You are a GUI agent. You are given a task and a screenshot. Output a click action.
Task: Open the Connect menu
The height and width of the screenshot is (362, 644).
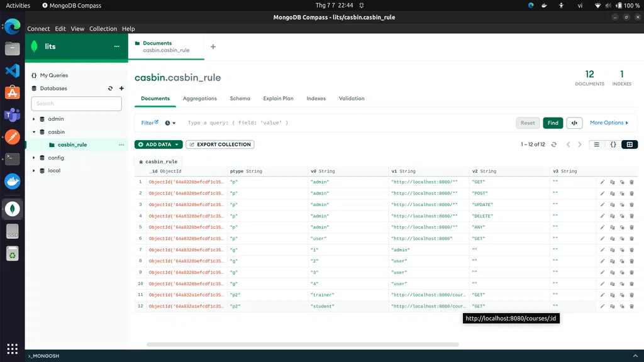38,29
